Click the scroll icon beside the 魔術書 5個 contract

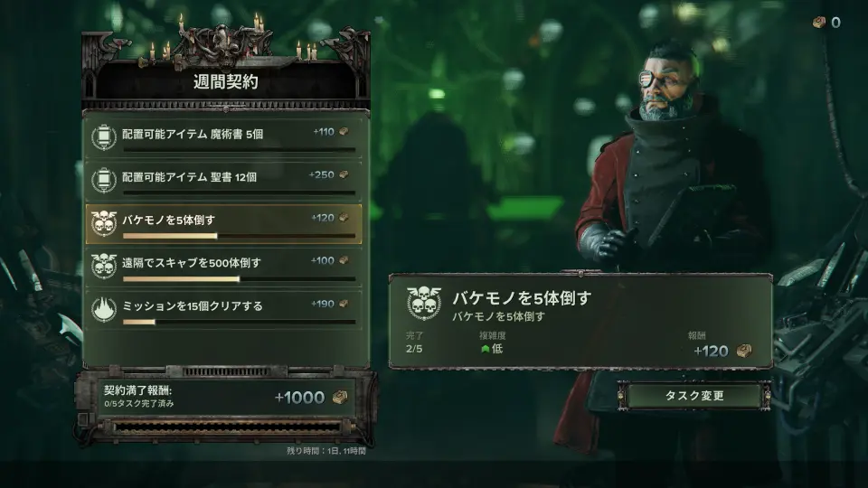tap(103, 137)
